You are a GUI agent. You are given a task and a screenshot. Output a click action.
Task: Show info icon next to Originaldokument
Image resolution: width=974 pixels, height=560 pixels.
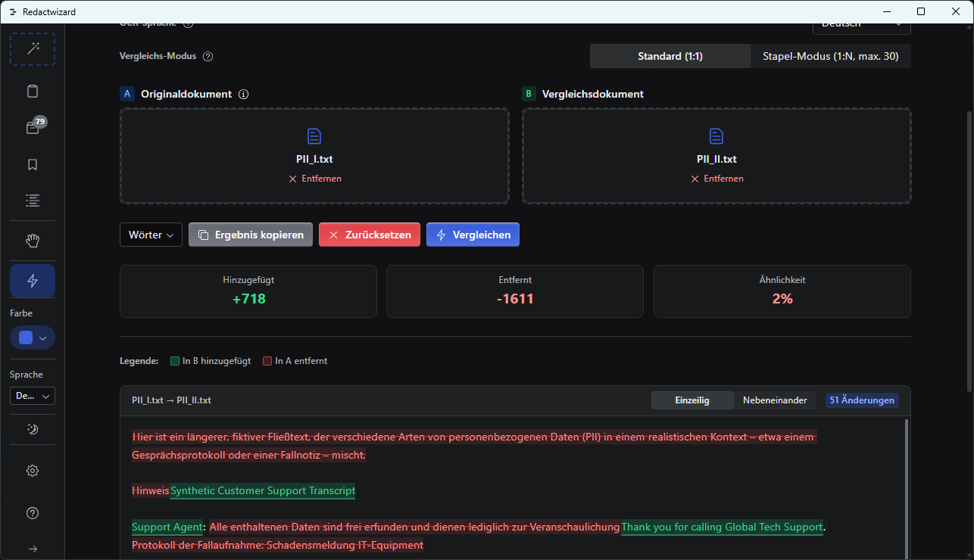(244, 95)
